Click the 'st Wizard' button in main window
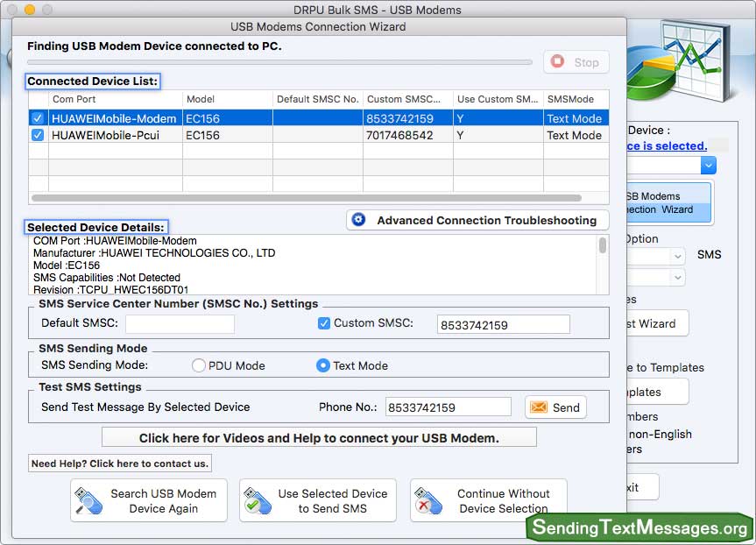The height and width of the screenshot is (545, 756). [657, 323]
